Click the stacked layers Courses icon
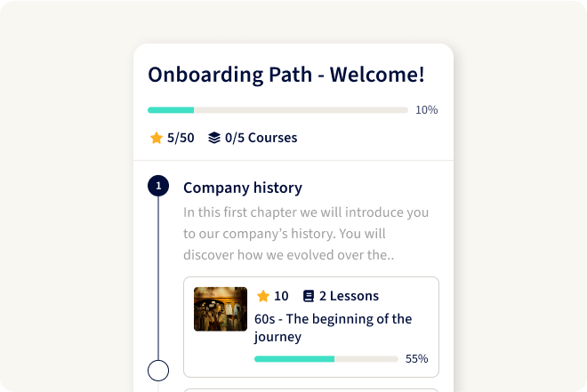Image resolution: width=587 pixels, height=392 pixels. (214, 138)
